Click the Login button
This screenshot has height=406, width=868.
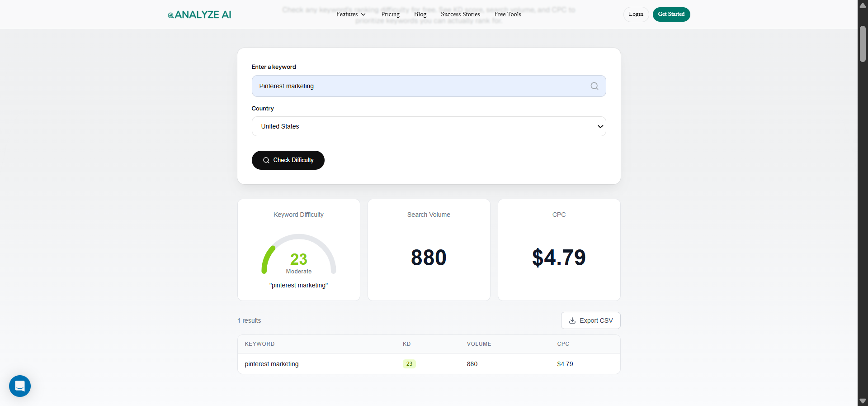click(x=636, y=14)
